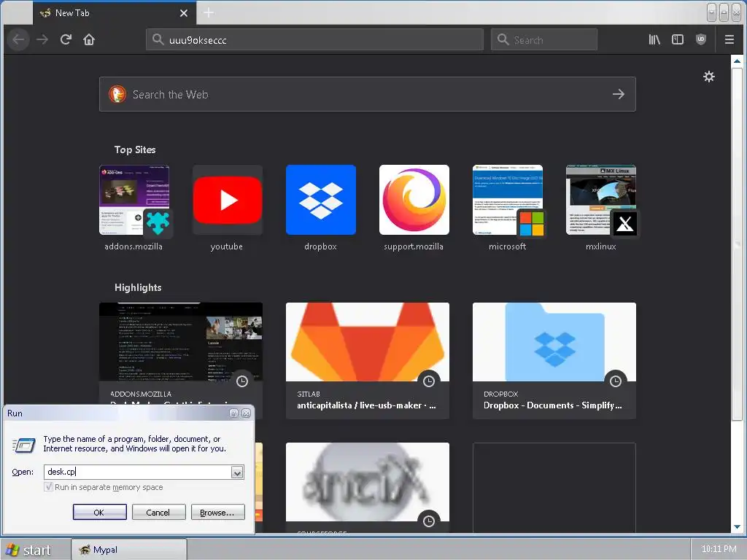Click the browser Back arrow button
Viewport: 747px width, 560px height.
(18, 39)
